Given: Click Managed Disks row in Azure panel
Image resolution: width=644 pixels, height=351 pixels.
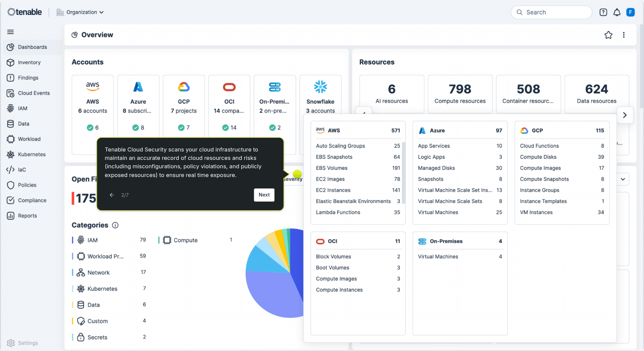Looking at the screenshot, I should click(460, 168).
